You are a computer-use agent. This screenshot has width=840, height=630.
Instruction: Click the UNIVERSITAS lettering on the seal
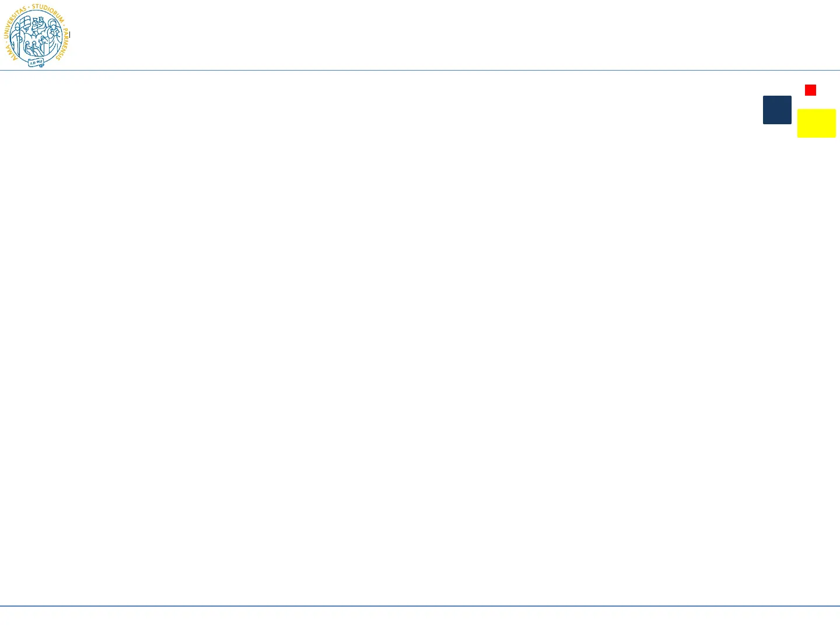point(13,23)
